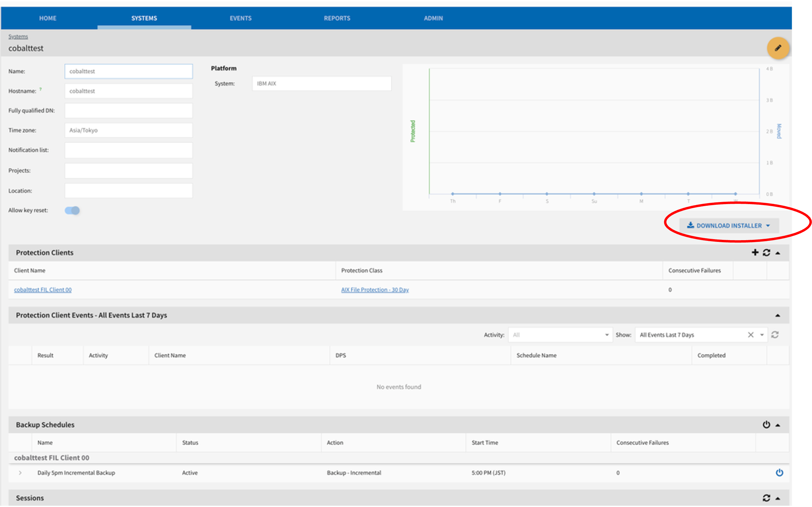Switch to the Events tab
This screenshot has width=812, height=507.
tap(240, 18)
